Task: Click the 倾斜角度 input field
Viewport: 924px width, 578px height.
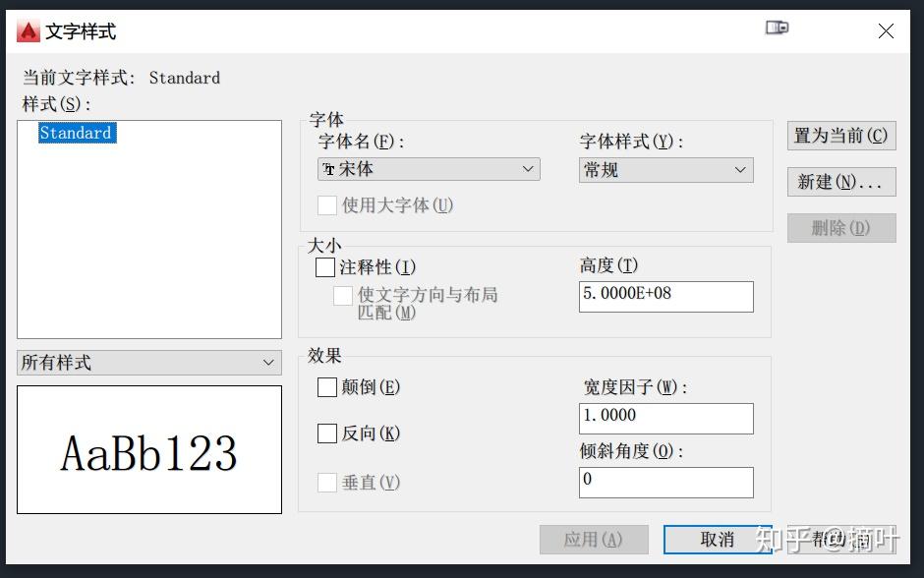Action: (x=665, y=483)
